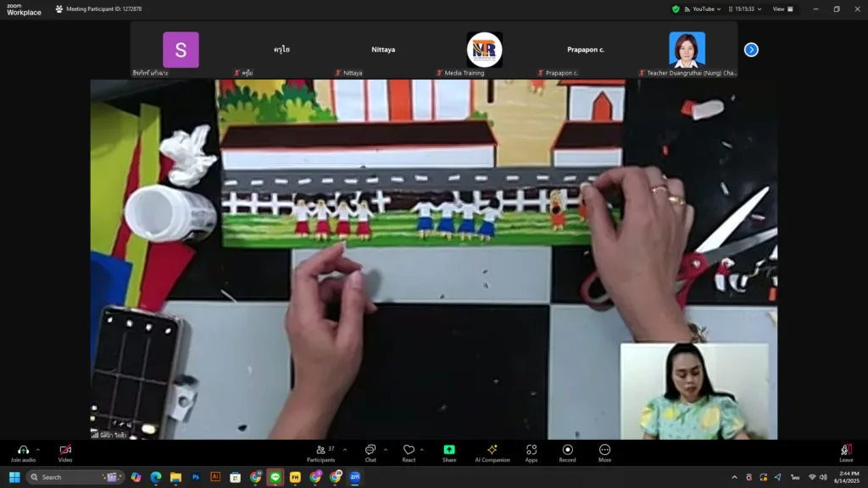This screenshot has width=868, height=488.
Task: Click the Join audio headphone icon
Action: tap(23, 450)
